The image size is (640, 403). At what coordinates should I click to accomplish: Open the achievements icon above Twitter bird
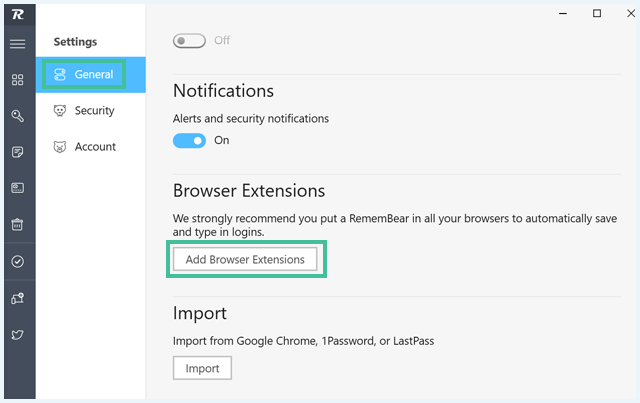pos(18,298)
